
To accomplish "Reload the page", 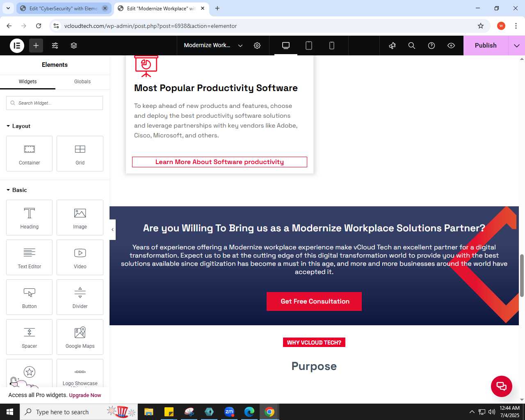I will (x=39, y=26).
